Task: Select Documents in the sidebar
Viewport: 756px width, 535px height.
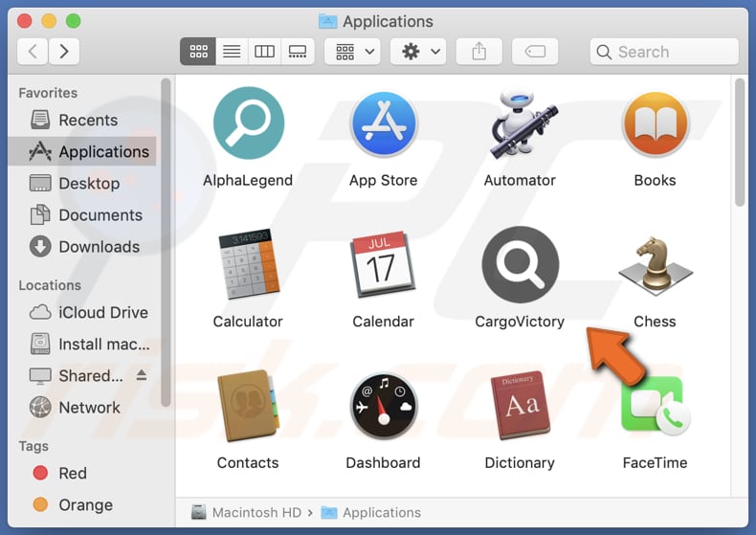Action: (x=82, y=215)
